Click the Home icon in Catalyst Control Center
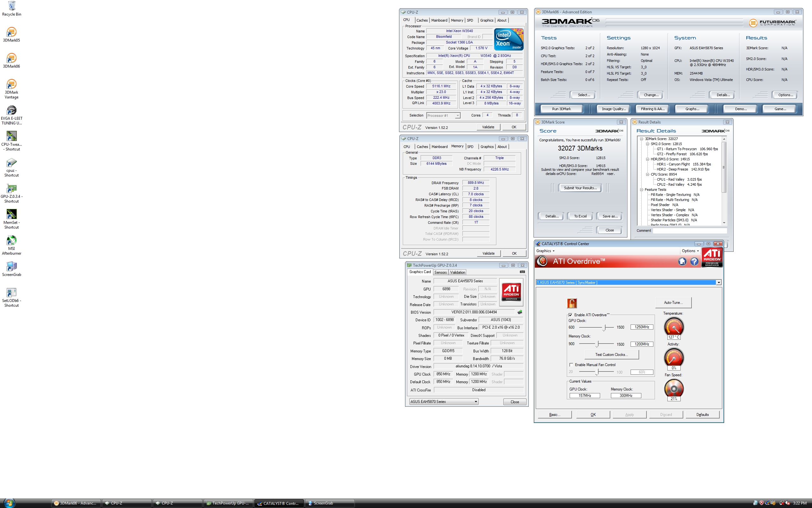The height and width of the screenshot is (508, 812). pos(682,261)
